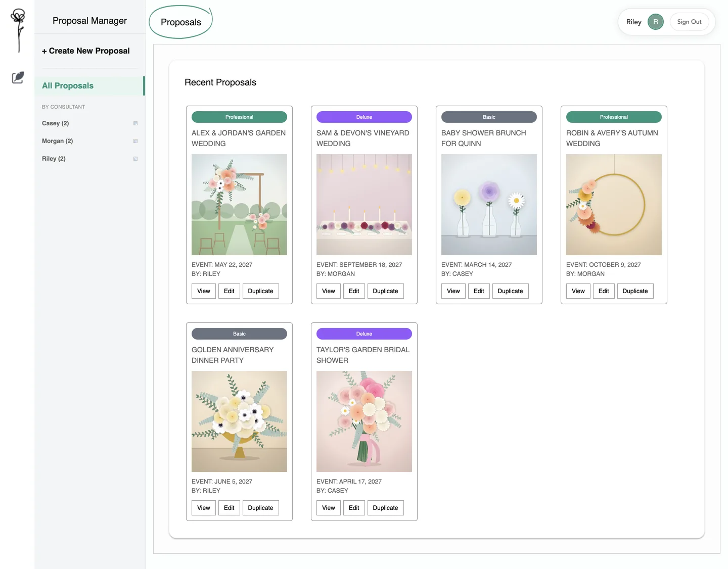
Task: View Alex & Jordan's Garden Wedding proposal
Action: pyautogui.click(x=204, y=291)
